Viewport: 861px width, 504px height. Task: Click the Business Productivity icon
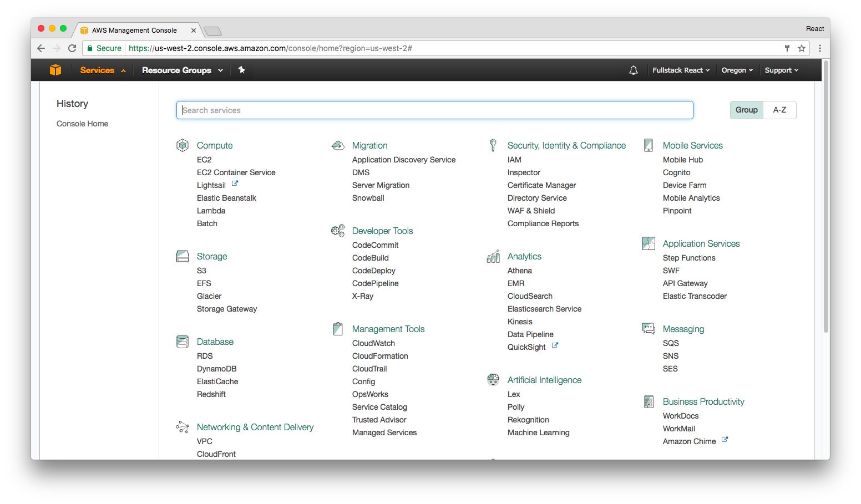(x=649, y=401)
